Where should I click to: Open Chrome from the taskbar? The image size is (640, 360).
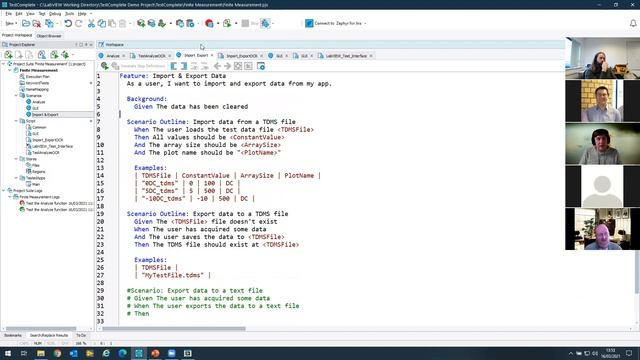coord(57,353)
